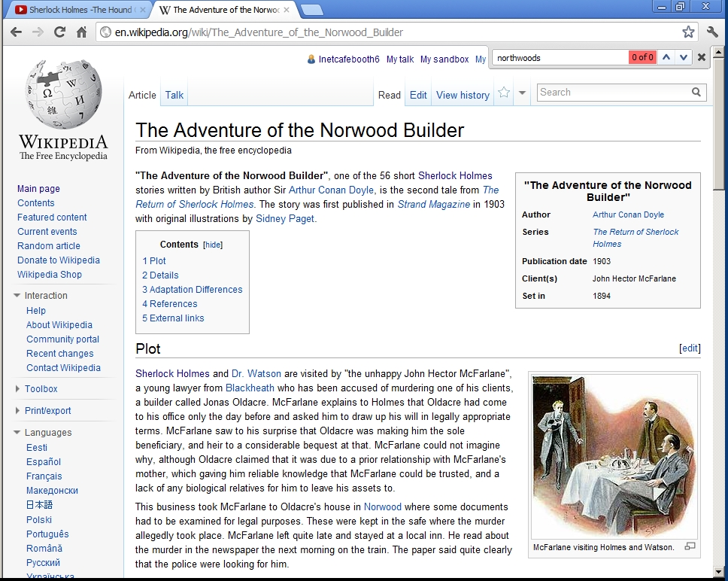Screen dimensions: 728x581
Task: Open Blackheath link in plot text
Action: (x=250, y=388)
